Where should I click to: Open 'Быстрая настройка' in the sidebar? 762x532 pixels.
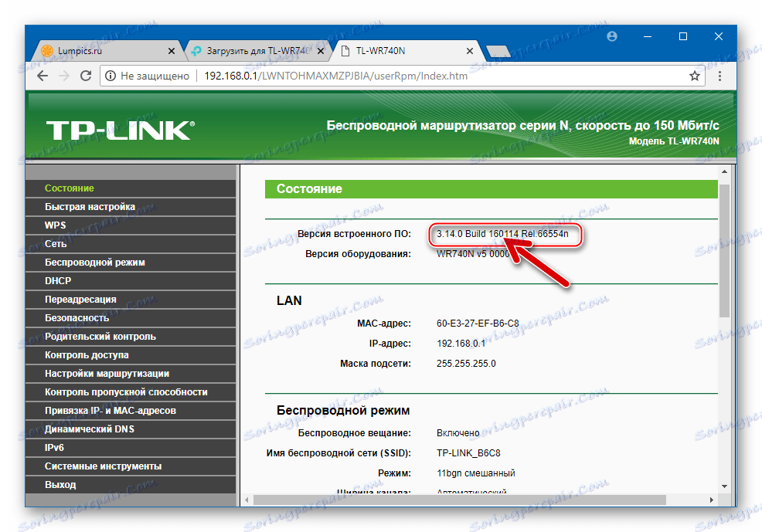[131, 207]
